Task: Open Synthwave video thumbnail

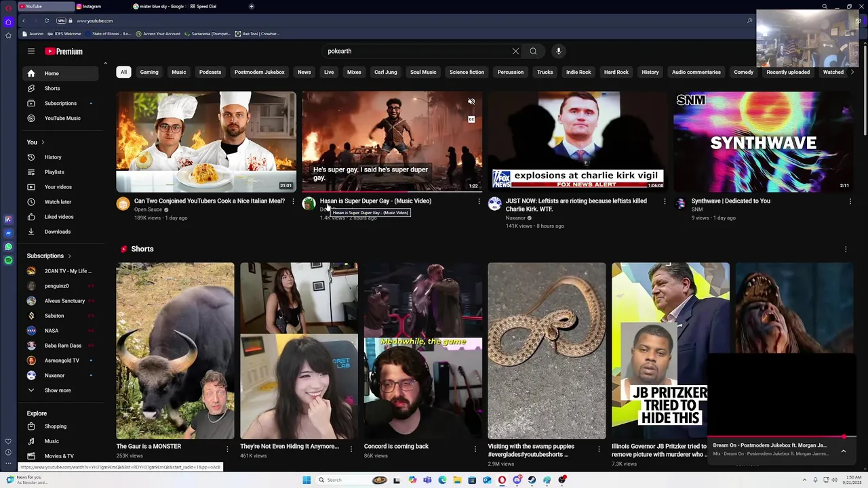Action: 763,142
